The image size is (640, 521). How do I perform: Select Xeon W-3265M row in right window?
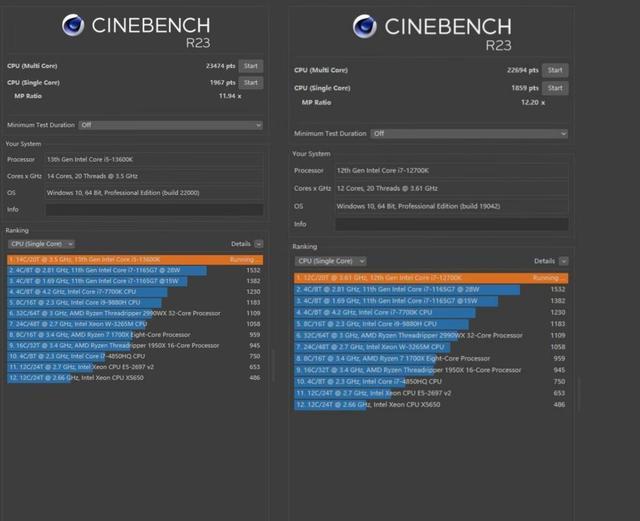431,347
